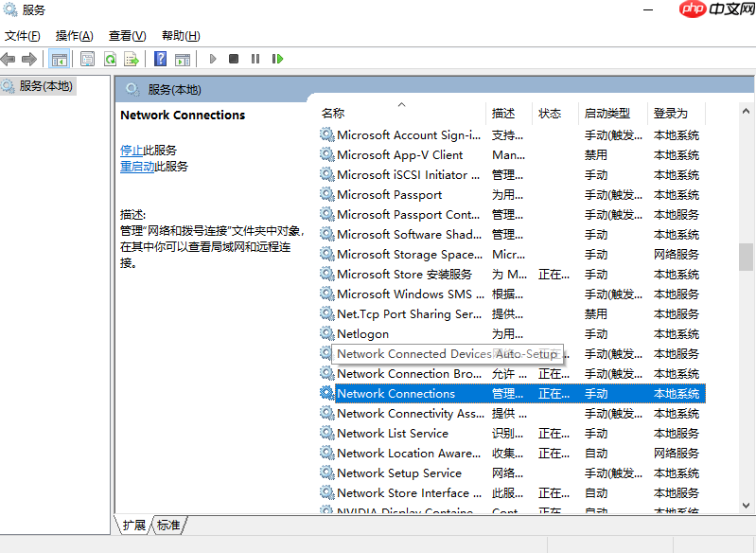
Task: Click the gear icon beside Microsoft Passport
Action: point(326,194)
